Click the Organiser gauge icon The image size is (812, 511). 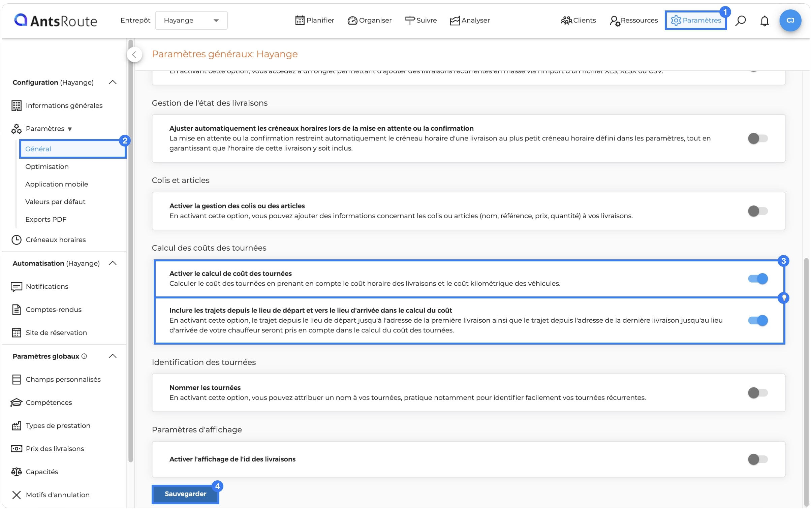(352, 21)
